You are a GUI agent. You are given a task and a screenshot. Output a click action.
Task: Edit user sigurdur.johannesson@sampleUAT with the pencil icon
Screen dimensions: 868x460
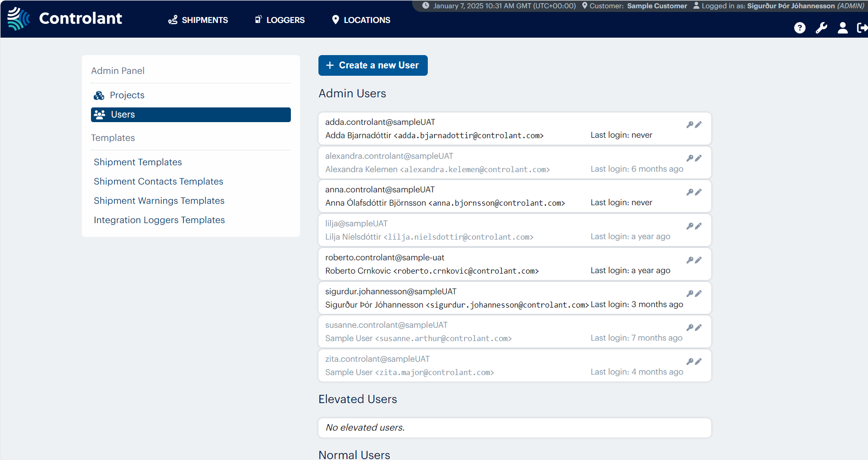pos(698,294)
